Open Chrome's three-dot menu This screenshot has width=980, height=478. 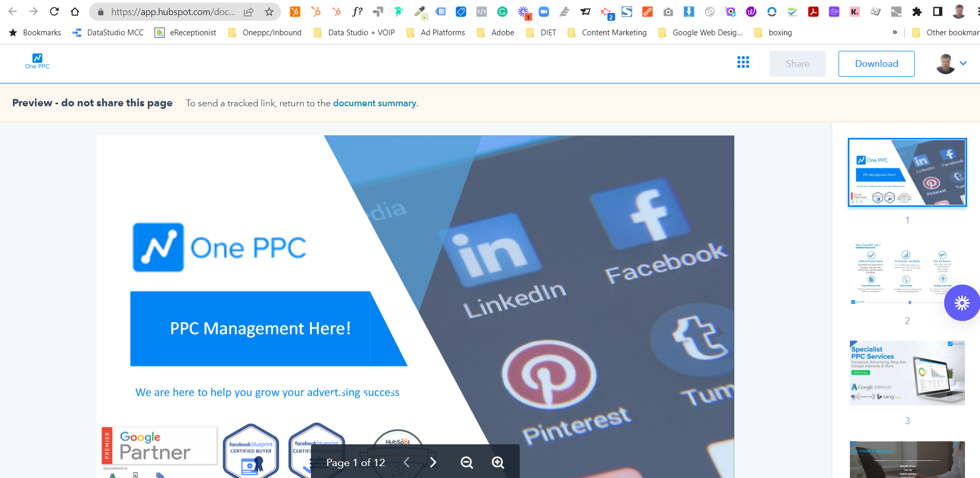click(975, 11)
